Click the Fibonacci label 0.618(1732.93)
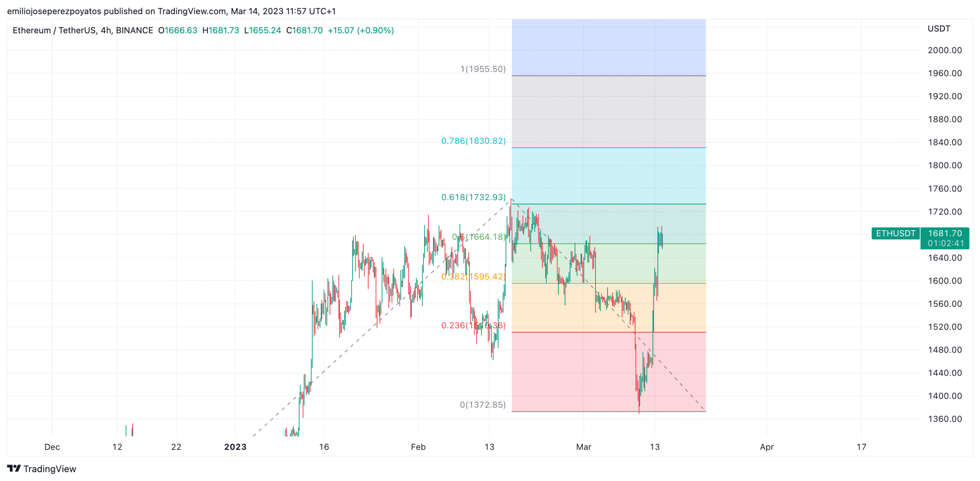The image size is (980, 481). pos(473,197)
